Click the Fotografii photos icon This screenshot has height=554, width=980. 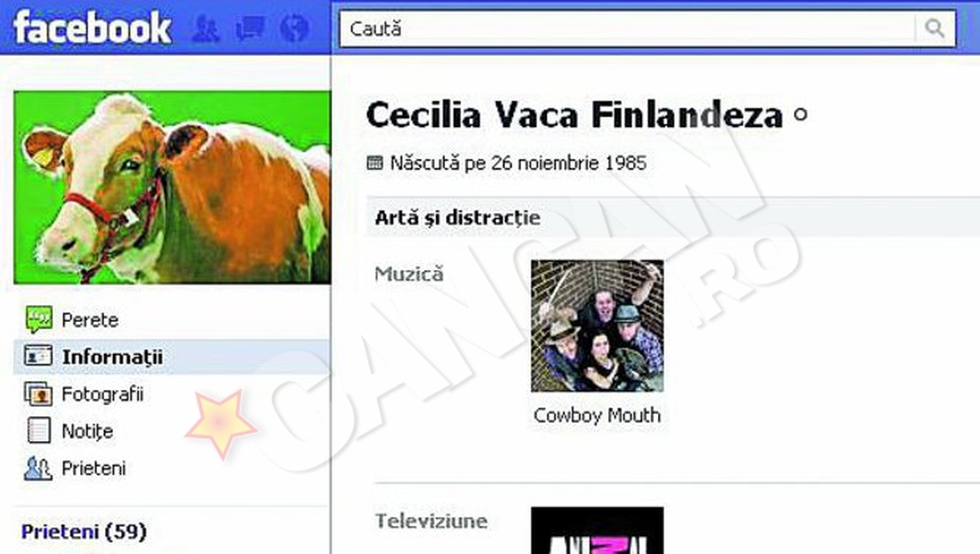coord(39,394)
